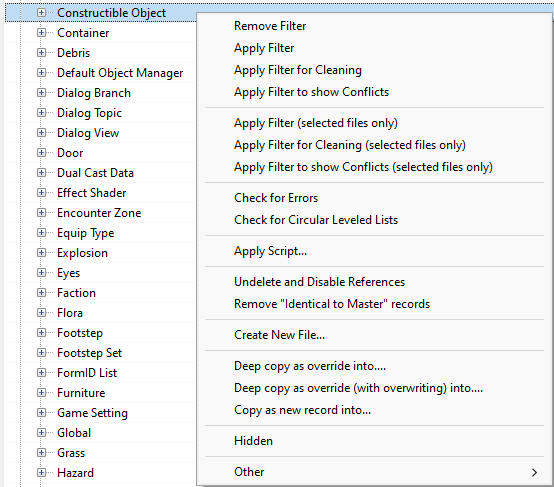Image resolution: width=554 pixels, height=487 pixels.
Task: Expand the Constructible Object node
Action: click(41, 13)
